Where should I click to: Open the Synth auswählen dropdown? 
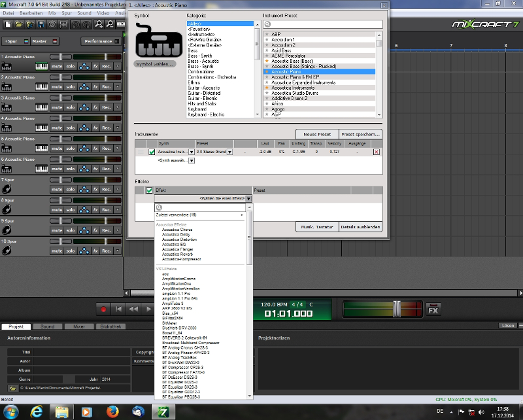coord(192,160)
